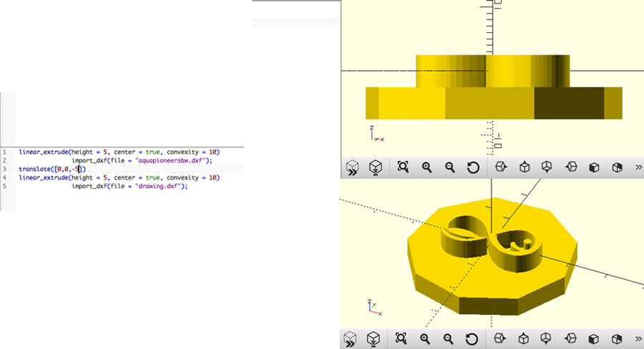Image resolution: width=644 pixels, height=349 pixels.
Task: Select Top view cube in upper toolbar
Action: 525,167
